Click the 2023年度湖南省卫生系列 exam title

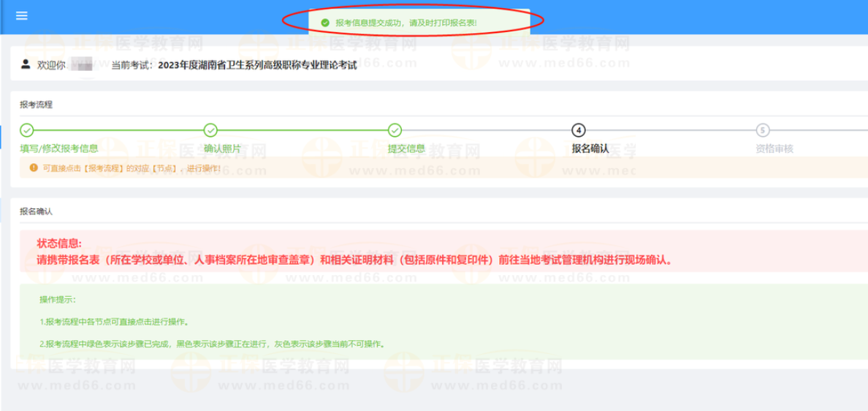(257, 65)
